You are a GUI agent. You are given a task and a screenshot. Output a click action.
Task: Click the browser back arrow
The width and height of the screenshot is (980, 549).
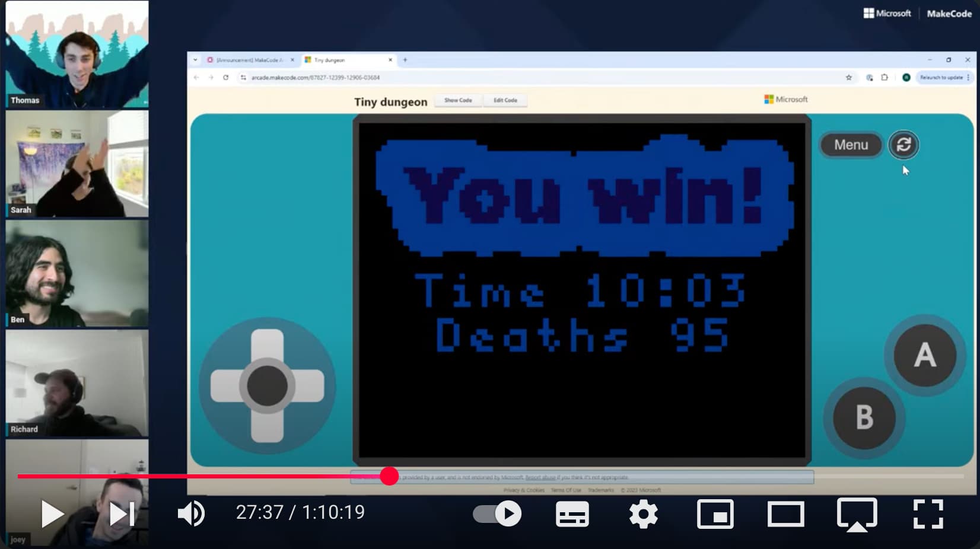[x=196, y=77]
